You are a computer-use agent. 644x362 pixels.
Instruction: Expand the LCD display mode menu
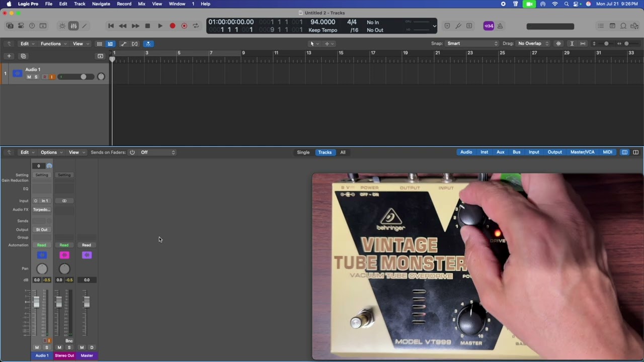[x=434, y=26]
